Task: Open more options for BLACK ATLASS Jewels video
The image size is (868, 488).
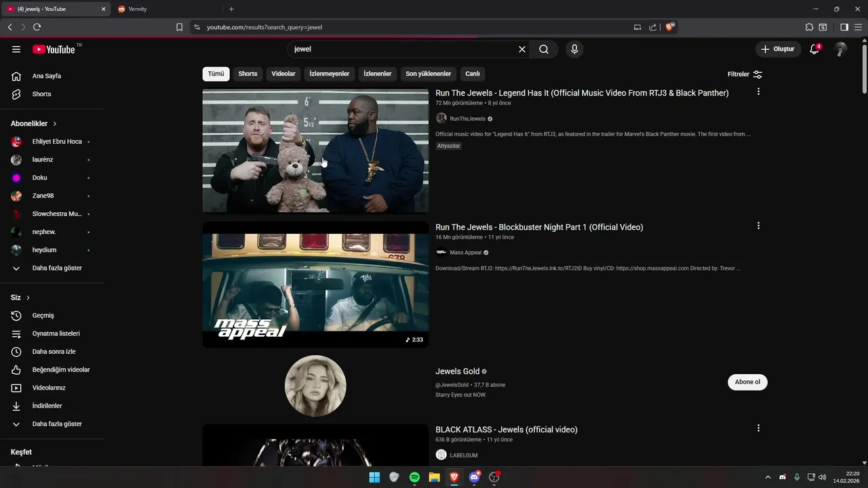Action: click(x=758, y=428)
